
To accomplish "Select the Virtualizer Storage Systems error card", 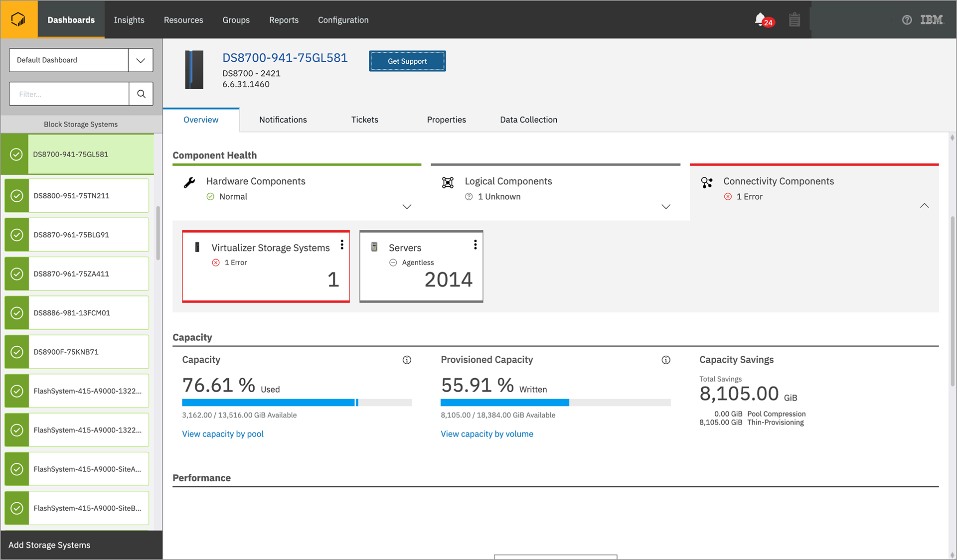I will (x=266, y=266).
